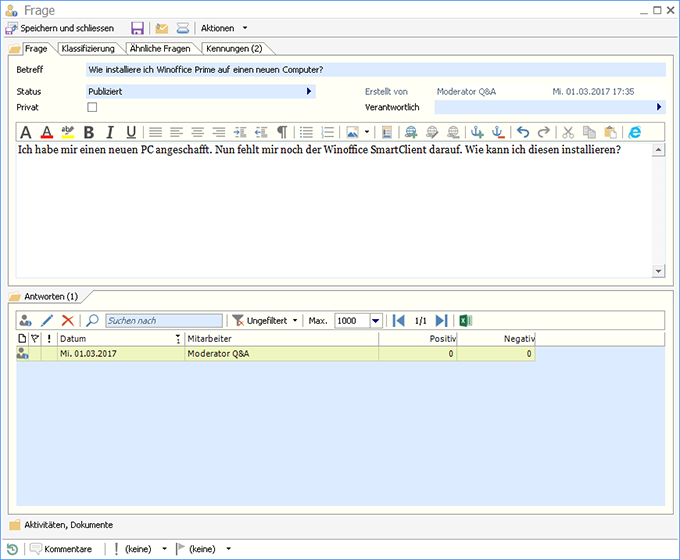Expand the Verantwortlich selector arrow

tap(659, 107)
